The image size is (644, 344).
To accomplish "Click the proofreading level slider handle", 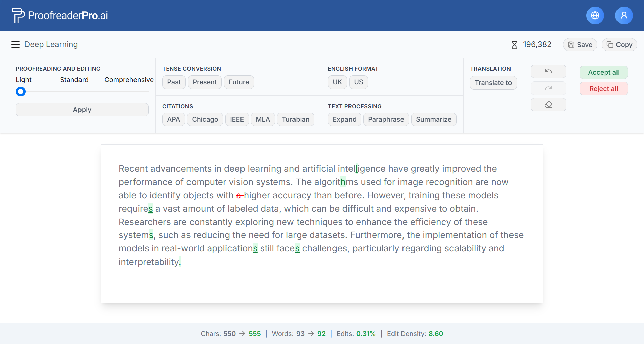I will tap(21, 91).
